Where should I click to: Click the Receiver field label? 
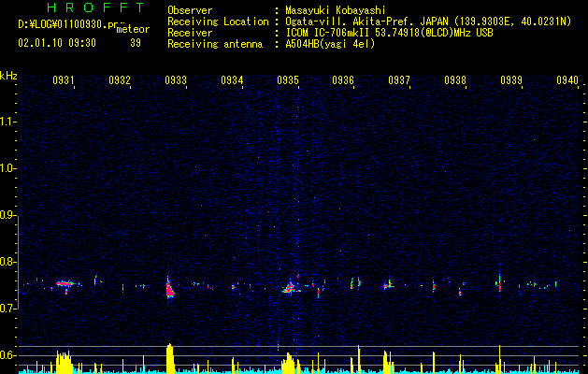190,33
